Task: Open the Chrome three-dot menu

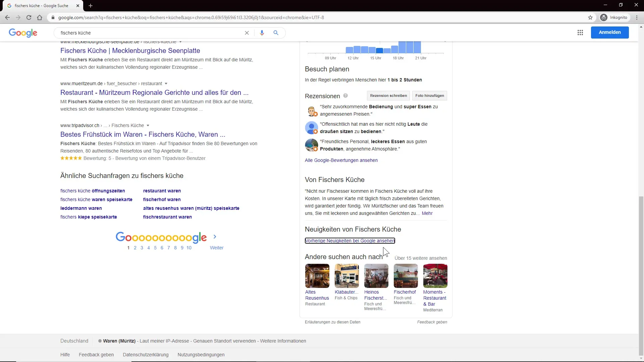Action: [x=637, y=17]
